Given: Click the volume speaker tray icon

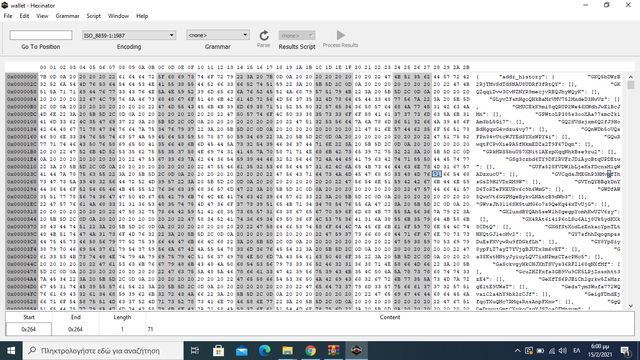Looking at the screenshot, I should click(563, 351).
